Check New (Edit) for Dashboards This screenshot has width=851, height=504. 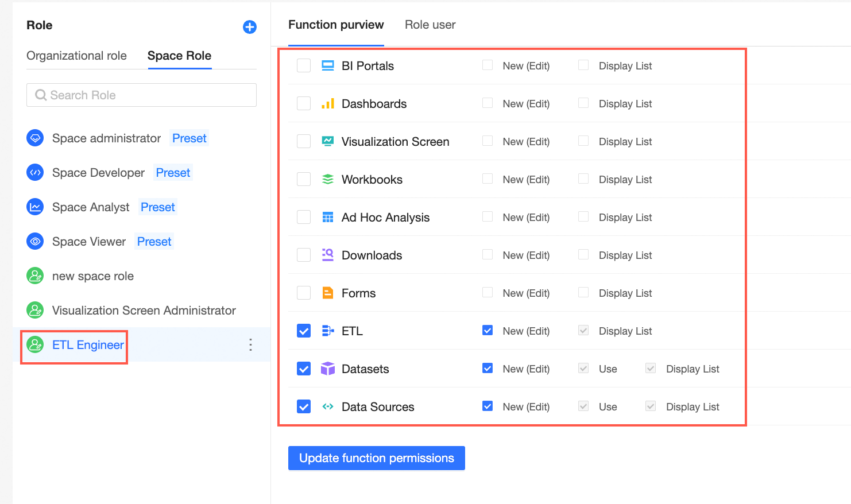pyautogui.click(x=488, y=103)
